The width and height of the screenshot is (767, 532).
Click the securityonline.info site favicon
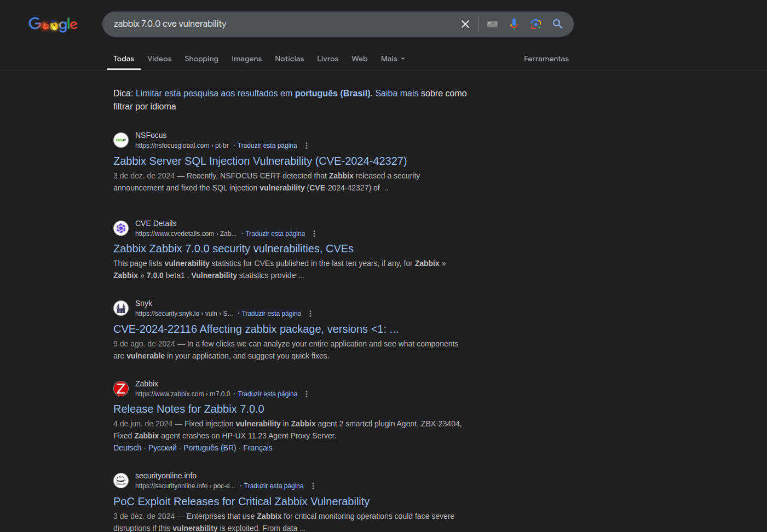(x=121, y=481)
